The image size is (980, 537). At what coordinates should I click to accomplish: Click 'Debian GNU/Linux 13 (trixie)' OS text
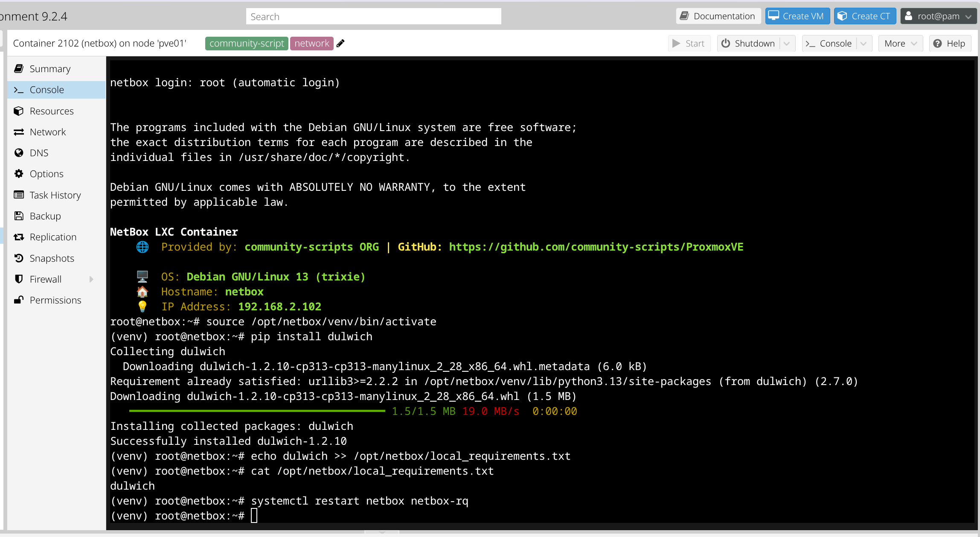point(276,277)
